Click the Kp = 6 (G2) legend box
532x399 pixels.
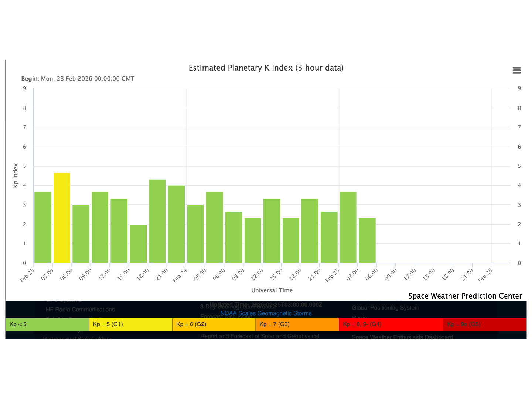tap(214, 324)
